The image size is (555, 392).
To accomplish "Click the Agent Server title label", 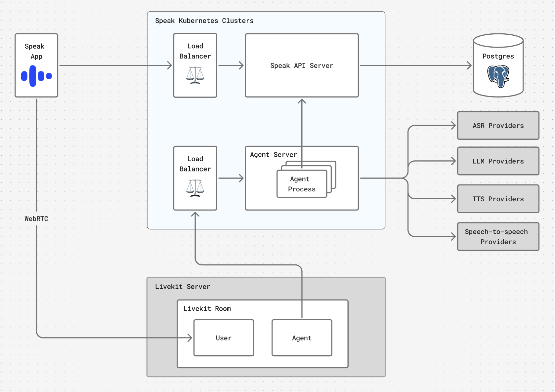I will pos(273,155).
